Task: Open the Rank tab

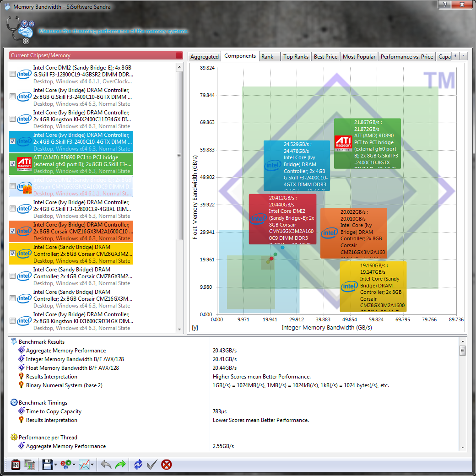Action: (x=269, y=57)
